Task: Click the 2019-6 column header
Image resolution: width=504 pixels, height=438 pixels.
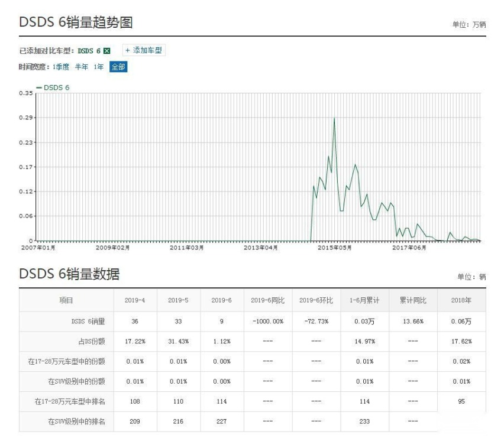Action: coord(221,300)
